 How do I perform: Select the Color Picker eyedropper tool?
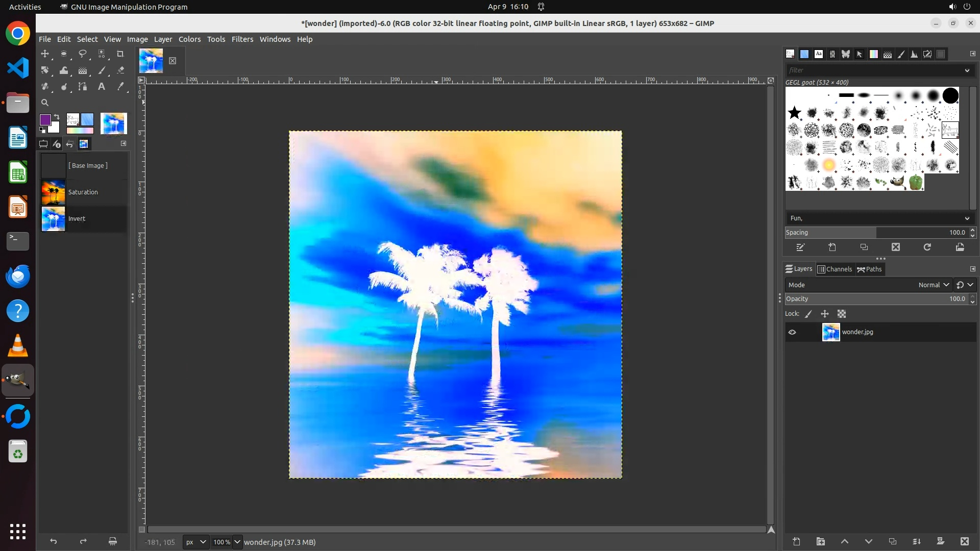click(x=120, y=87)
